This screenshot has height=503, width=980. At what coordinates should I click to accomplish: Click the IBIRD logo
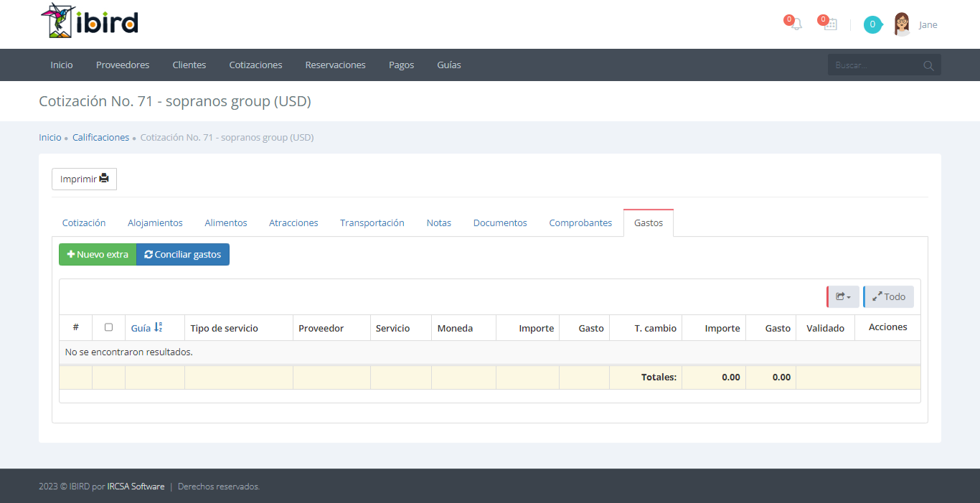[89, 22]
